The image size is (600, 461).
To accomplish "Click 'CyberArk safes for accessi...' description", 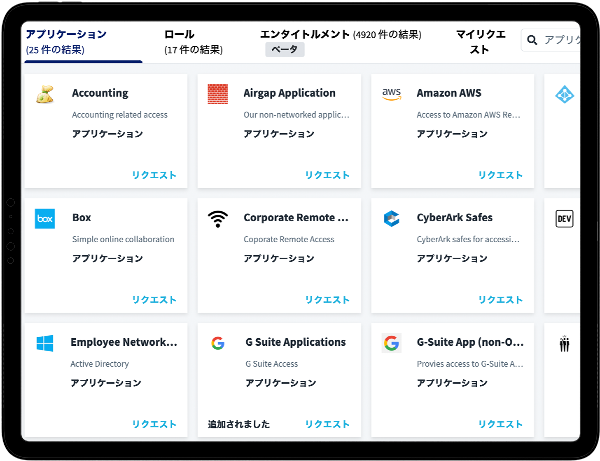I will (468, 239).
